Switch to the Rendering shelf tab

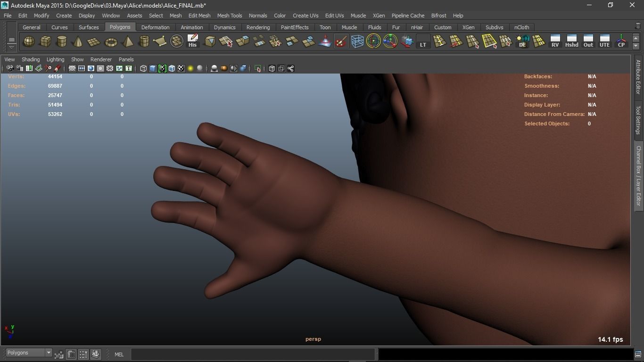pyautogui.click(x=258, y=27)
